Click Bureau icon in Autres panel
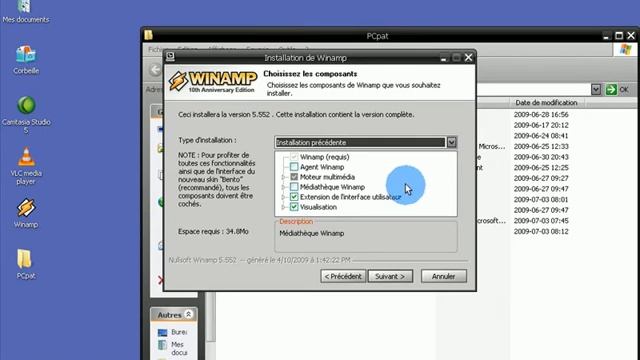The image size is (640, 360). (162, 333)
